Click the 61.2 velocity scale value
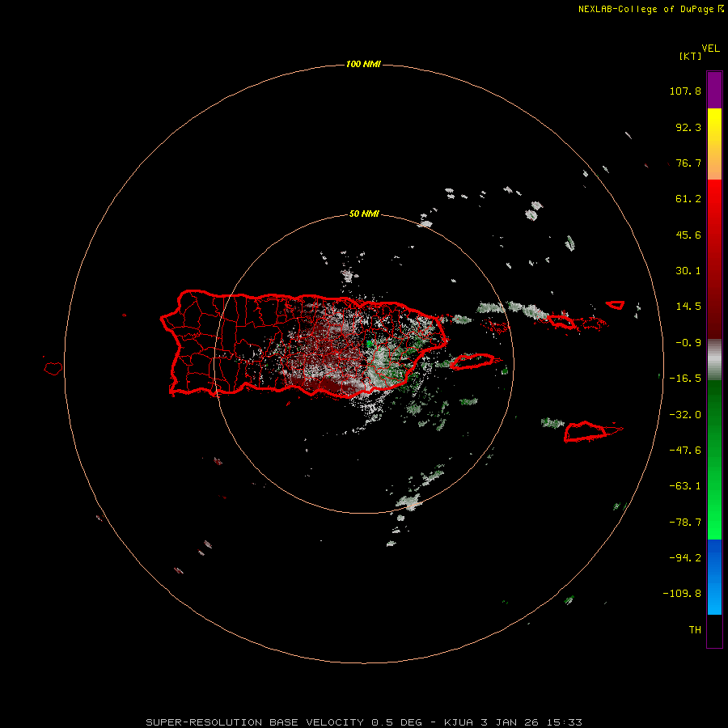The image size is (728, 728). (688, 199)
